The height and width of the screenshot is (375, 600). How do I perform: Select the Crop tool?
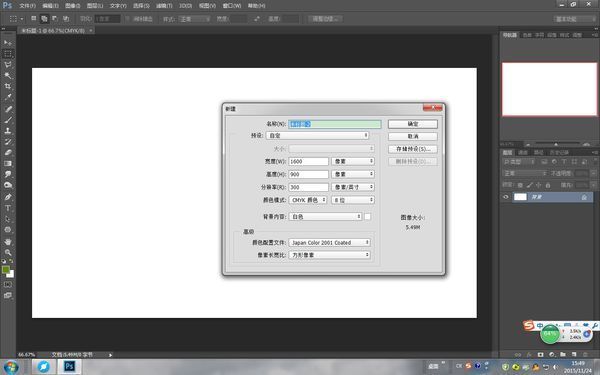click(x=8, y=86)
